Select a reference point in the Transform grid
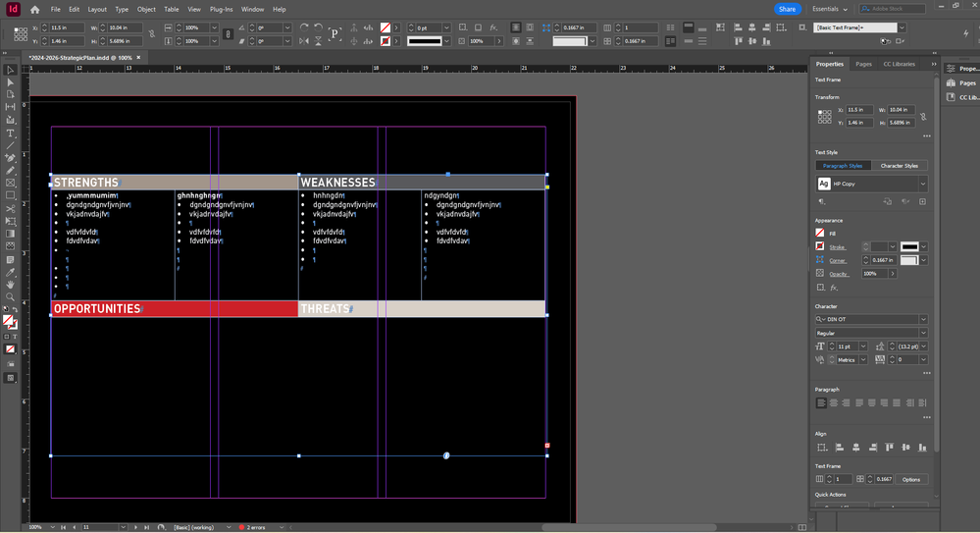 click(824, 116)
